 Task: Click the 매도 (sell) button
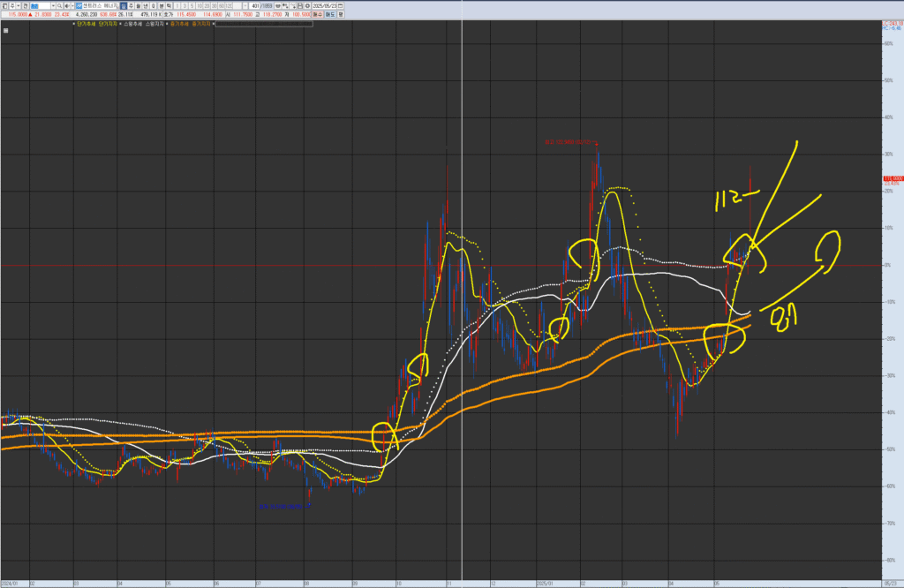[330, 14]
